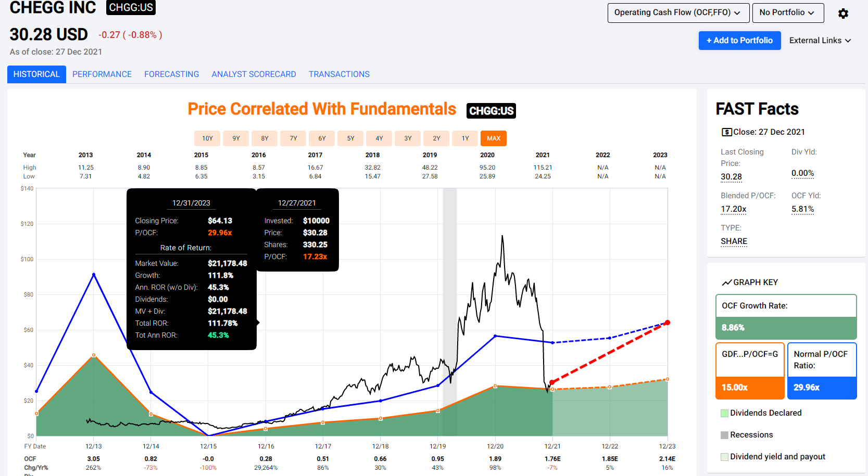
Task: Click the 8.86% green growth rate swatch
Action: click(786, 328)
